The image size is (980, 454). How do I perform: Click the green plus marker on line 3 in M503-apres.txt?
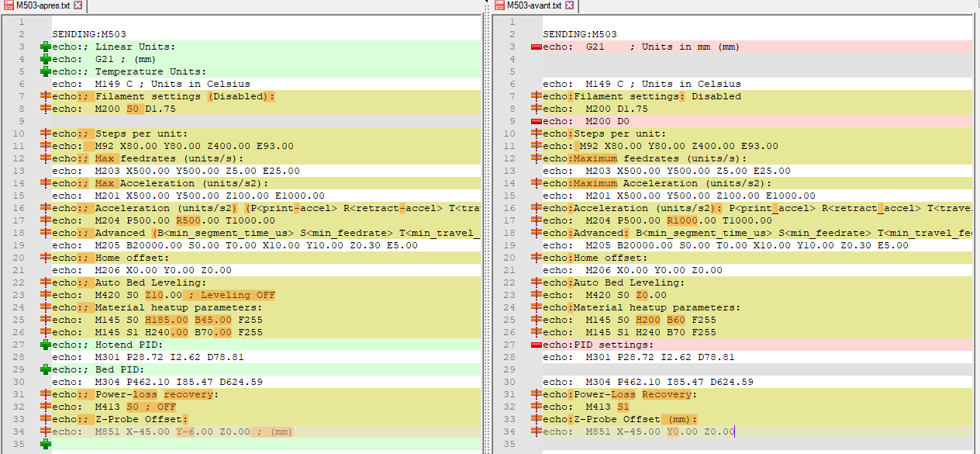pos(45,47)
